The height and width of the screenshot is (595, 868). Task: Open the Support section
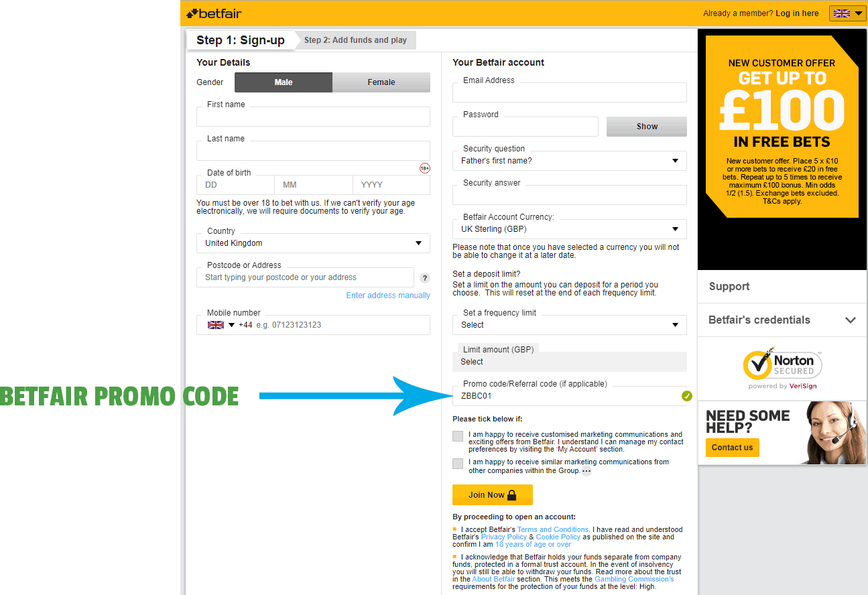tap(729, 286)
